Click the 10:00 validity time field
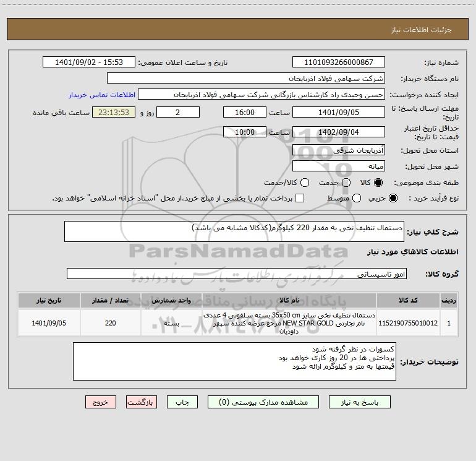This screenshot has height=461, width=476. [x=245, y=132]
